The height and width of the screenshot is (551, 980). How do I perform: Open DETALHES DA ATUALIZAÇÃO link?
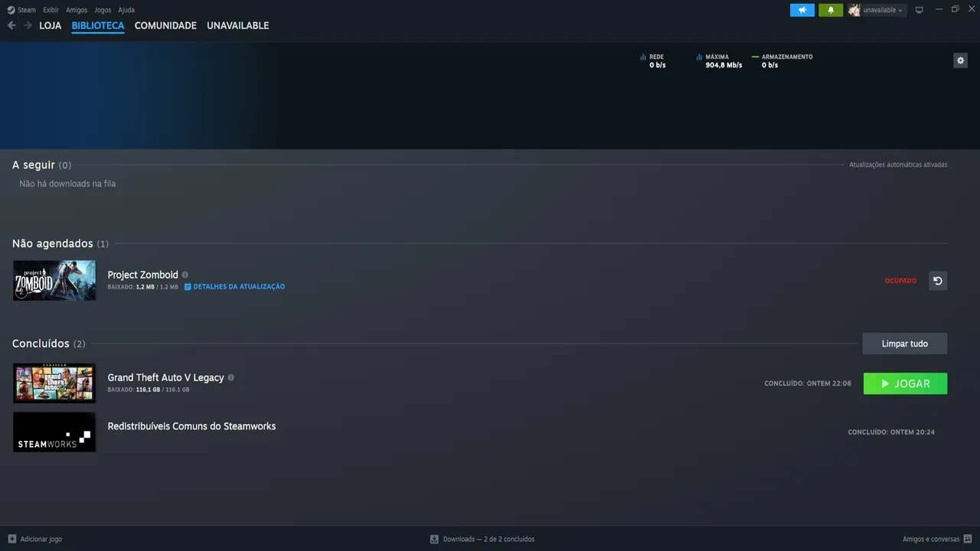click(235, 287)
